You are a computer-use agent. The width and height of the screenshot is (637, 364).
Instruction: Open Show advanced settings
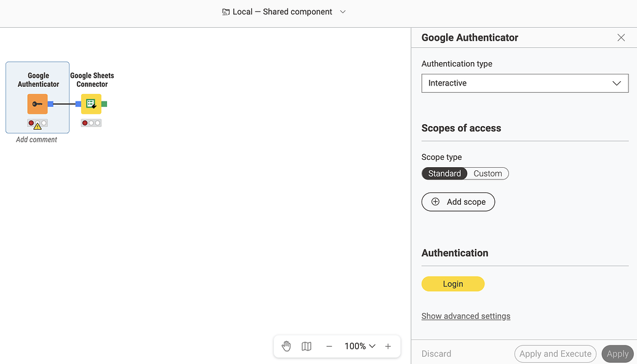pos(466,315)
